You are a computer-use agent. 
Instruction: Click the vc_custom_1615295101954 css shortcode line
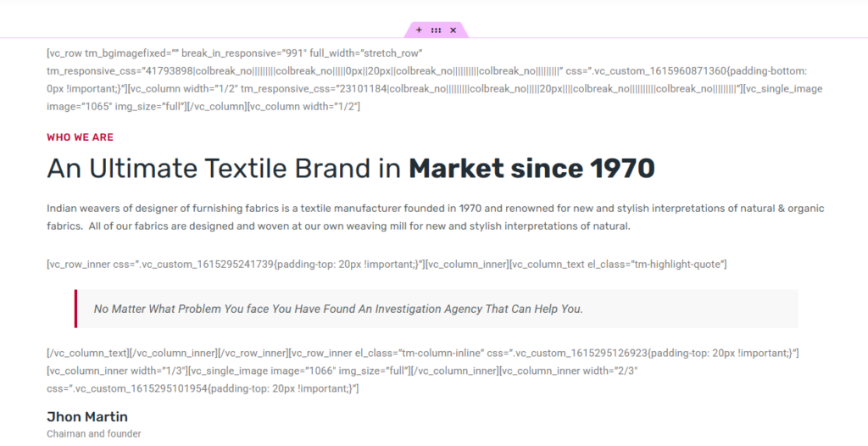pos(203,388)
